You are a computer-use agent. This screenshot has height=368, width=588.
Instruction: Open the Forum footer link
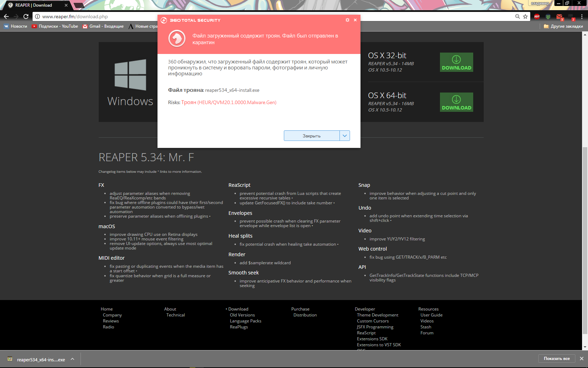click(x=427, y=333)
